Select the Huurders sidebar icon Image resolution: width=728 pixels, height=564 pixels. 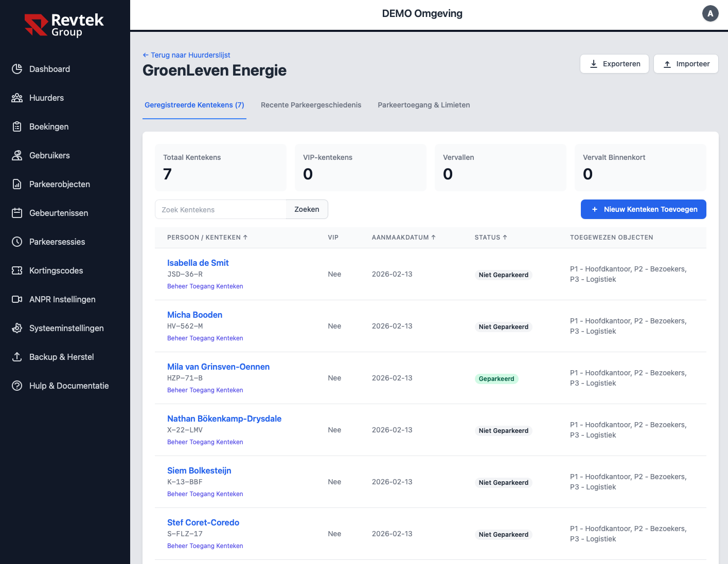pos(17,98)
